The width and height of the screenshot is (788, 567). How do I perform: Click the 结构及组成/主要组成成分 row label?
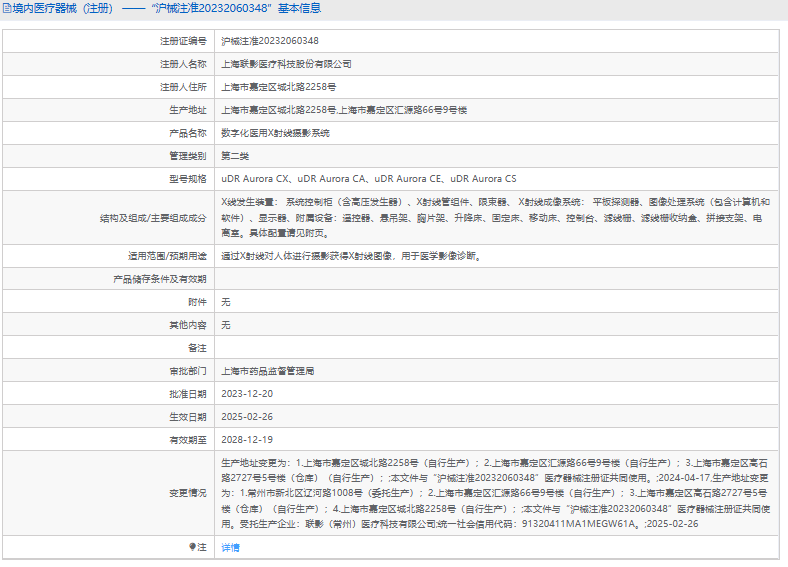153,217
